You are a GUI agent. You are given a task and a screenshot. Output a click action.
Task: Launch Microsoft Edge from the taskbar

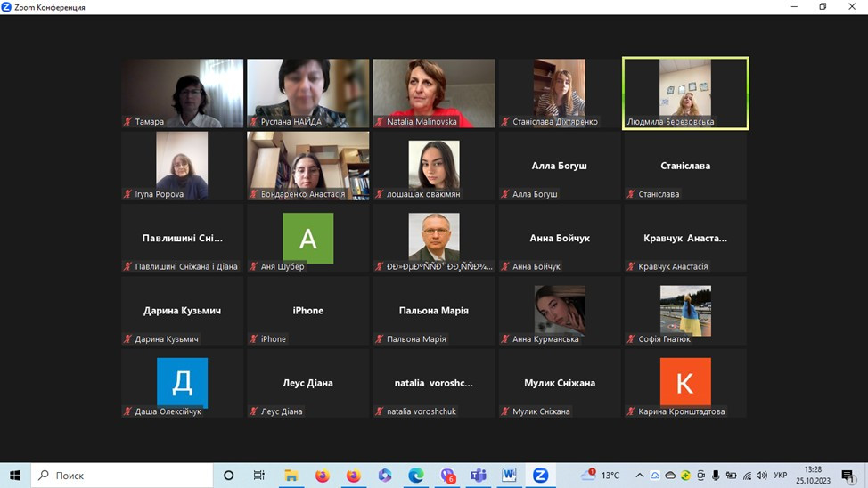tap(416, 476)
